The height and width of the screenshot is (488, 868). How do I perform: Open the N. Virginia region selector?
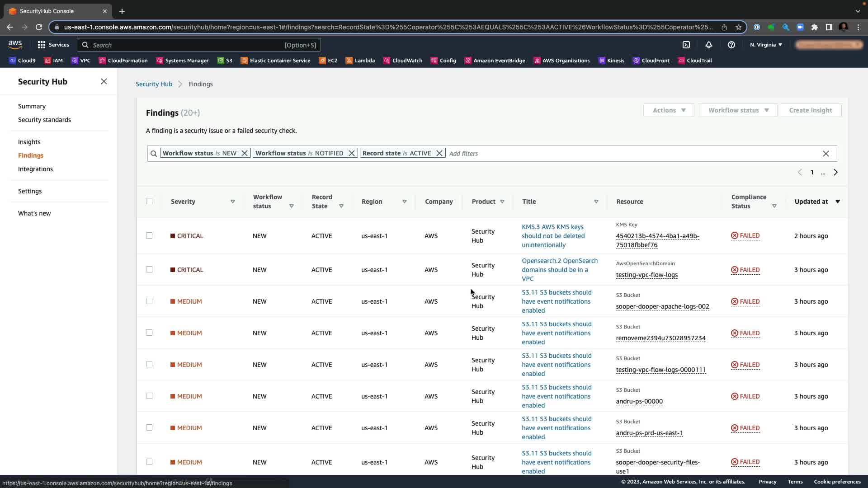coord(766,45)
